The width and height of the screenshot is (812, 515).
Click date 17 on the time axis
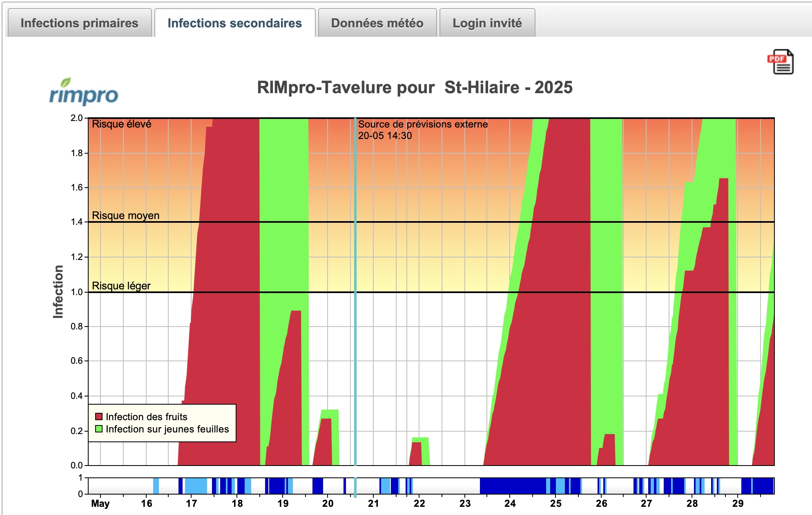point(191,504)
